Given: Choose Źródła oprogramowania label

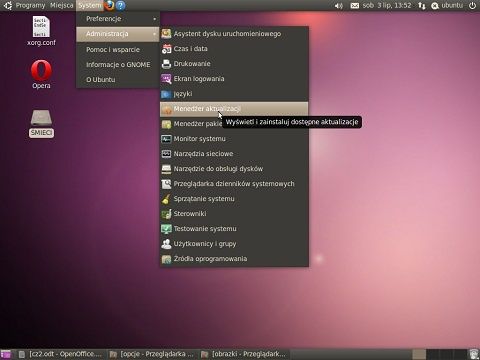Looking at the screenshot, I should pos(210,259).
